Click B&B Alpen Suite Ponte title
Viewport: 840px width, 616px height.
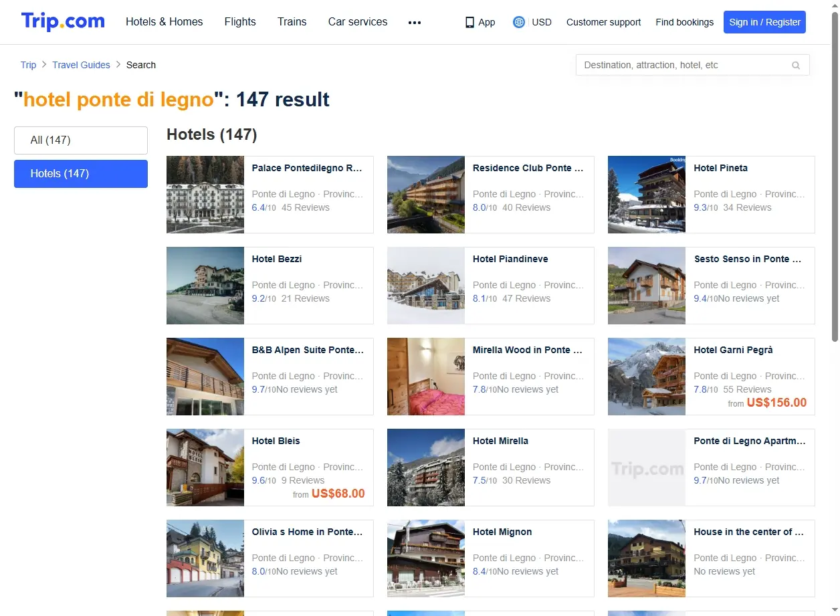(x=308, y=350)
